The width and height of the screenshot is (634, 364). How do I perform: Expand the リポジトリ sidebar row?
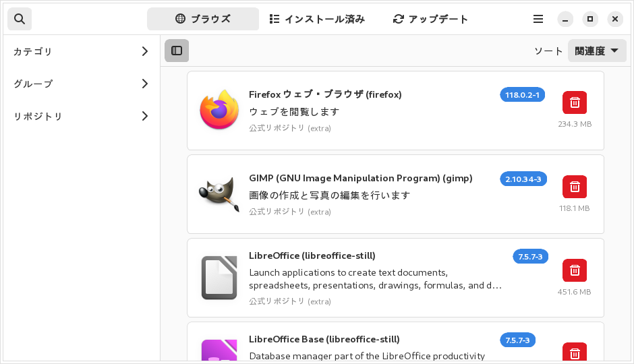click(x=82, y=116)
